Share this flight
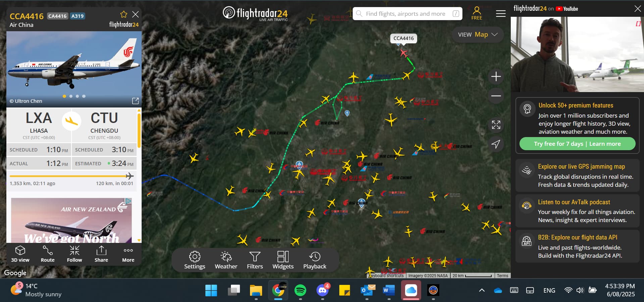 (101, 254)
